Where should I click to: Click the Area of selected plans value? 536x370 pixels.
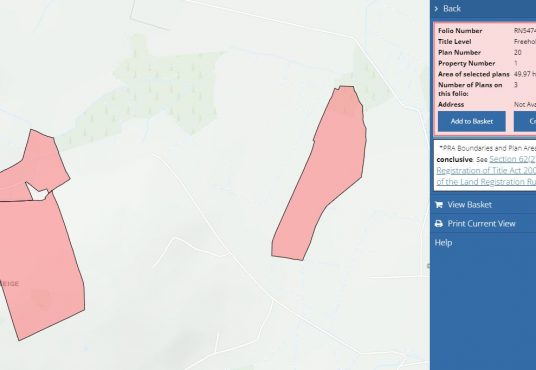pyautogui.click(x=525, y=74)
